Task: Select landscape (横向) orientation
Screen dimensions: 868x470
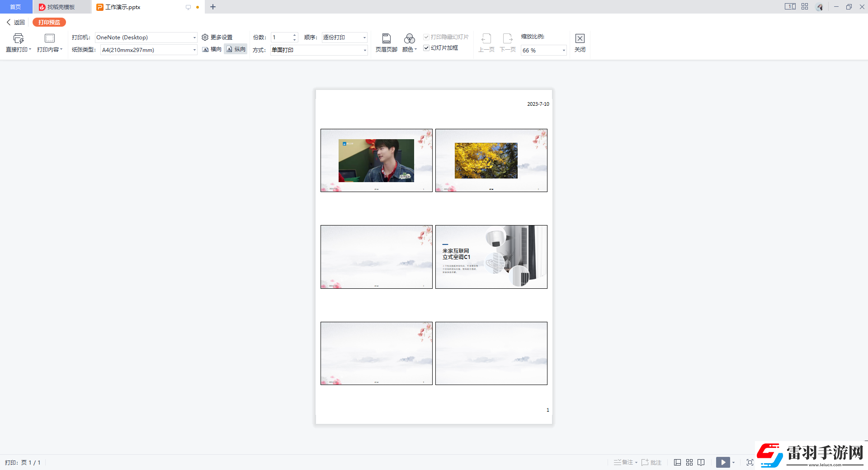Action: [x=212, y=49]
